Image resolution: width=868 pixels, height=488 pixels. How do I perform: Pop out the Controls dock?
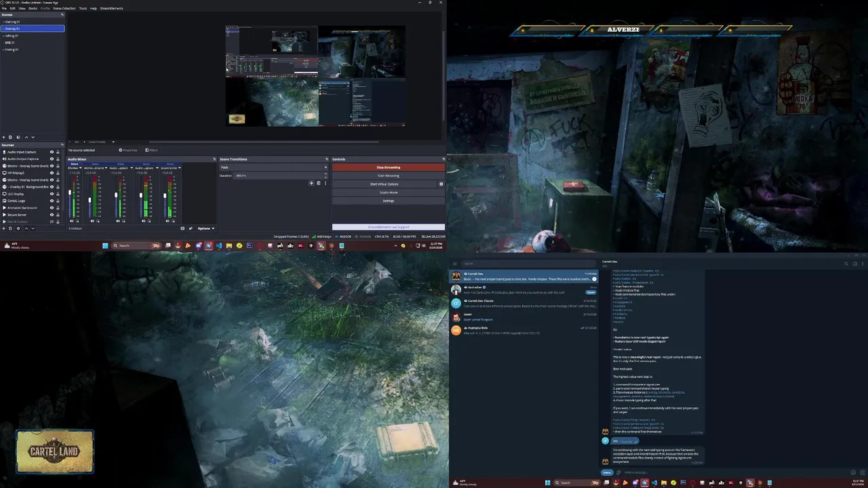pyautogui.click(x=443, y=159)
